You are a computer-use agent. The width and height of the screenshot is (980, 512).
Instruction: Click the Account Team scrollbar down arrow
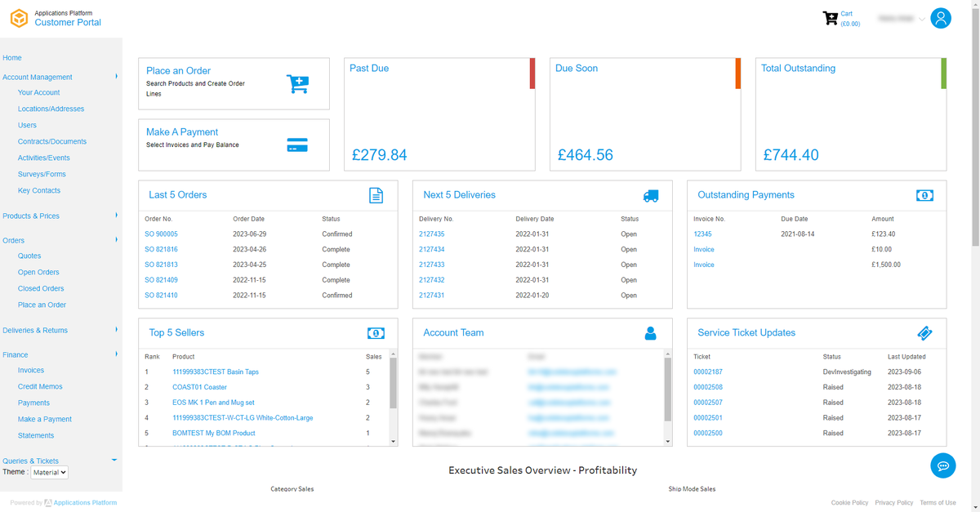click(x=668, y=442)
